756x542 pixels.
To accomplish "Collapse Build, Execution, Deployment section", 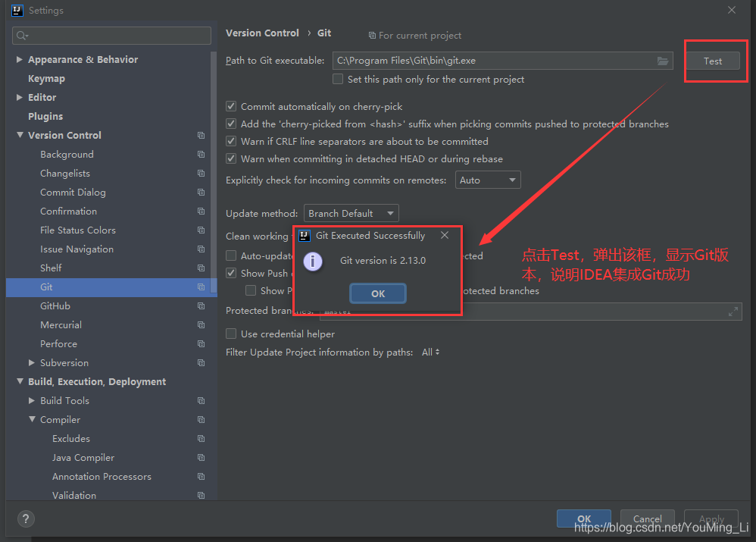I will click(x=20, y=381).
